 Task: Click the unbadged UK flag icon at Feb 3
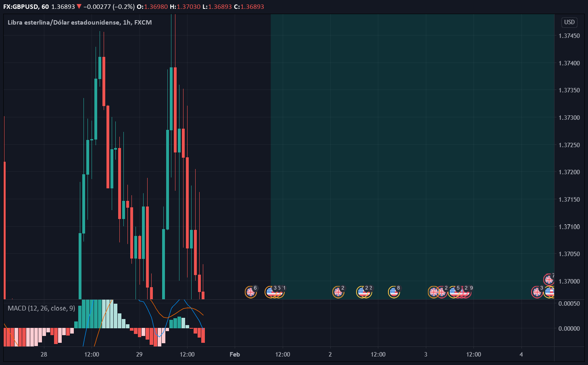pos(434,292)
